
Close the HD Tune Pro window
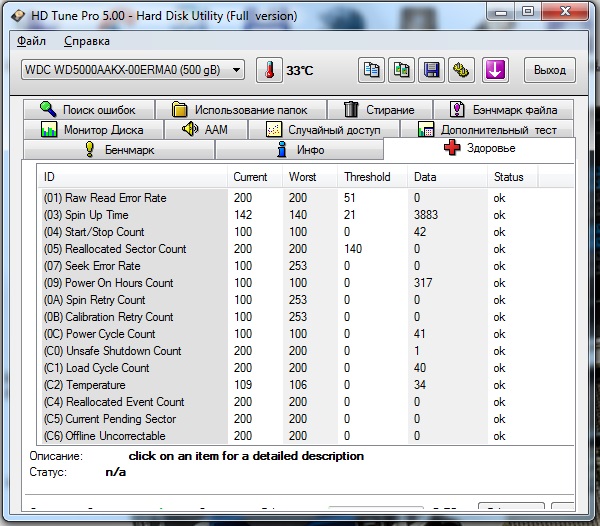pyautogui.click(x=565, y=12)
